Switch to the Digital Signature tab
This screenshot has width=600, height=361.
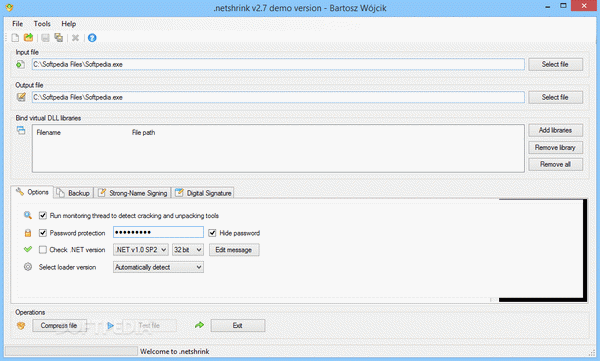[x=203, y=193]
